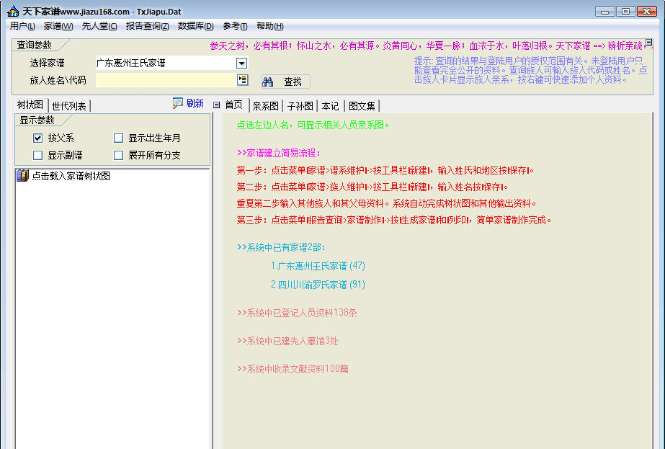Open the 广东惠州王氏家谱 (47) link

click(x=318, y=266)
